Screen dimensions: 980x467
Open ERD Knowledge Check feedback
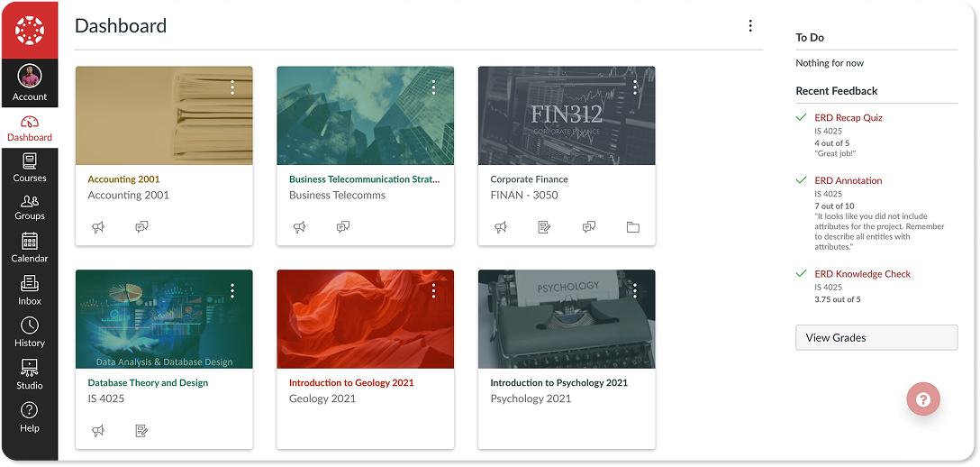point(863,274)
